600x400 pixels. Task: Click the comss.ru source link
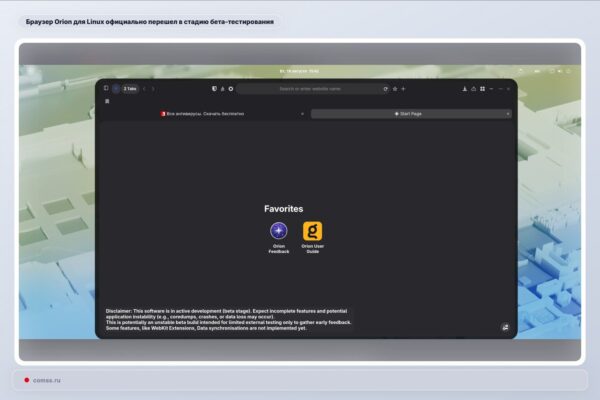click(x=47, y=380)
